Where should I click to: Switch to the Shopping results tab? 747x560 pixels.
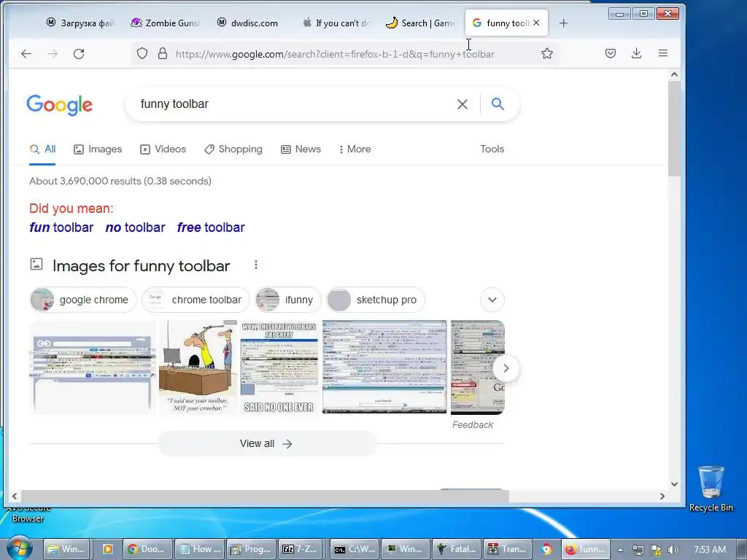[233, 149]
